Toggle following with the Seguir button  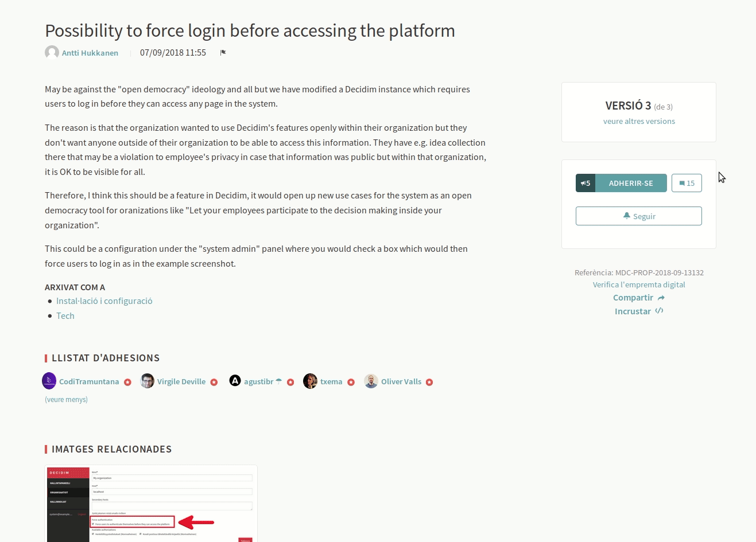click(638, 216)
